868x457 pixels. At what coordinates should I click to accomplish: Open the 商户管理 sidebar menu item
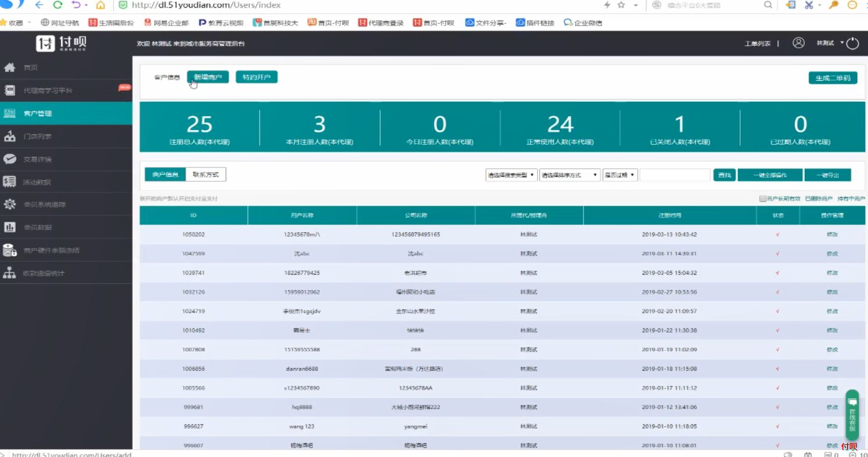tap(66, 113)
